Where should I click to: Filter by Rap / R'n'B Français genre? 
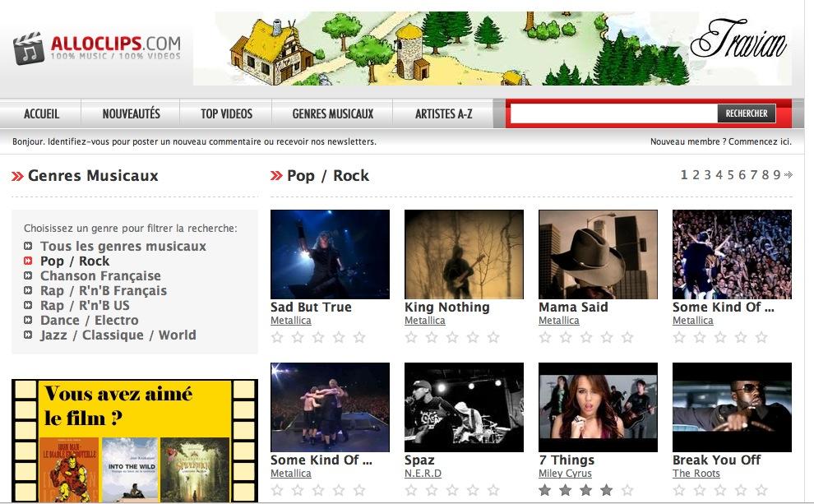104,291
